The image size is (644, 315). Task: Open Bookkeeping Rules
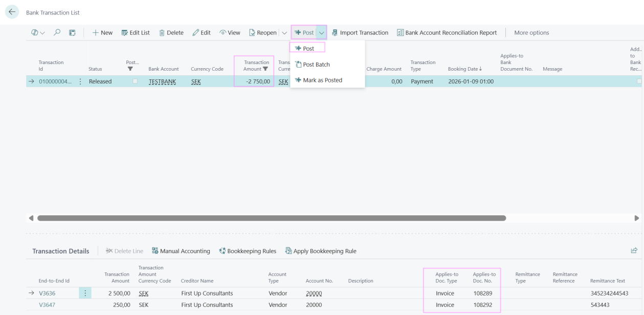click(248, 251)
